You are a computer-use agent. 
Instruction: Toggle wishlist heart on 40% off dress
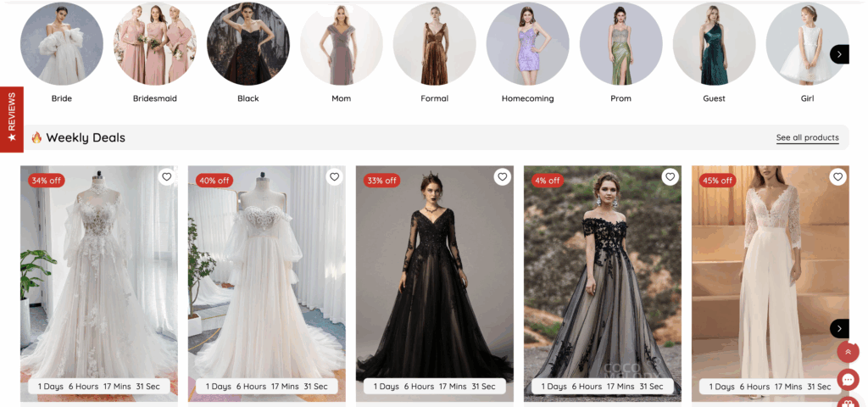coord(335,177)
